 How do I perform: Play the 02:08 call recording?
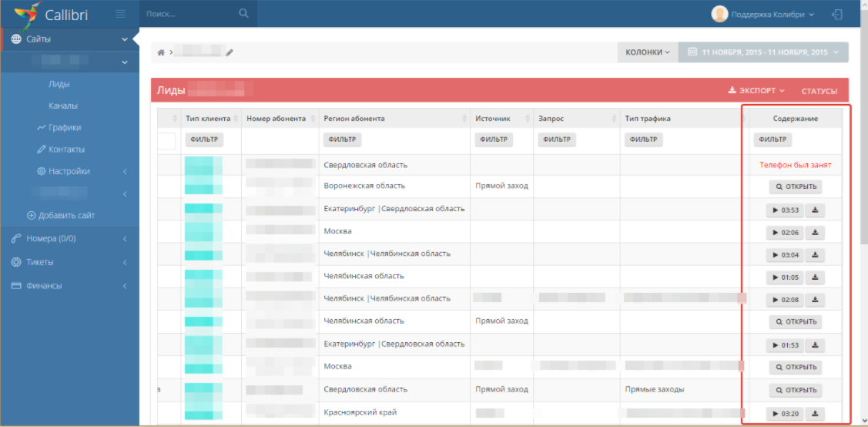tap(784, 300)
